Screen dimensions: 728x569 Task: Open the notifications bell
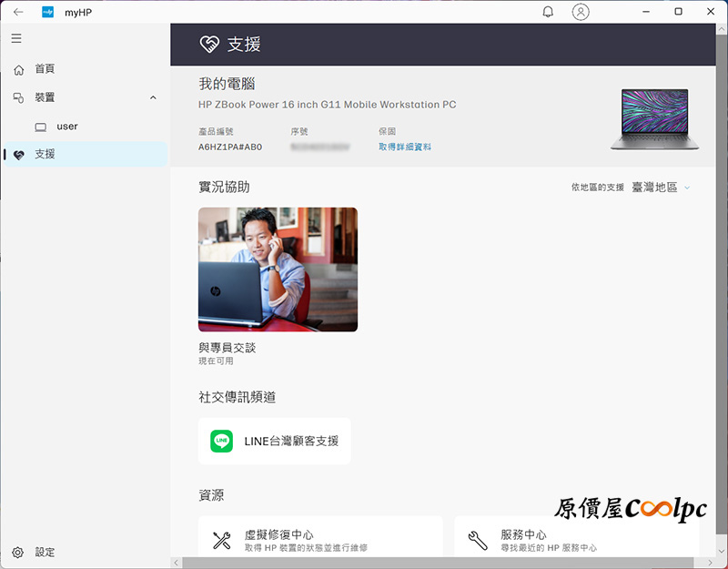click(548, 12)
